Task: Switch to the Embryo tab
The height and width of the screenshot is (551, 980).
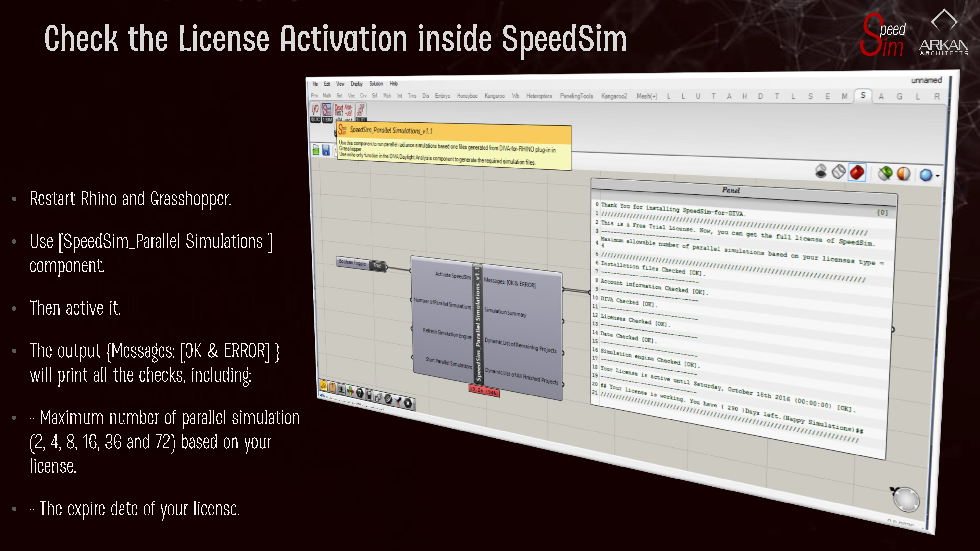Action: click(442, 96)
